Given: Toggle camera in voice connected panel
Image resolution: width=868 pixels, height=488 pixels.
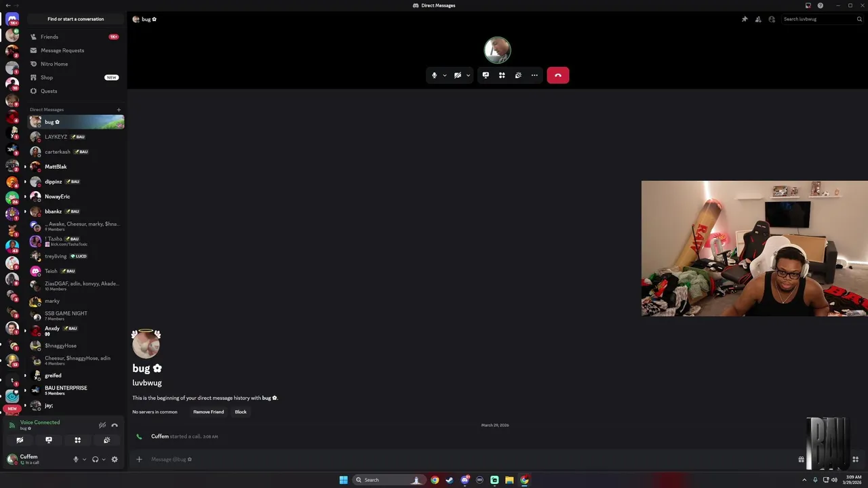Looking at the screenshot, I should click(x=20, y=441).
